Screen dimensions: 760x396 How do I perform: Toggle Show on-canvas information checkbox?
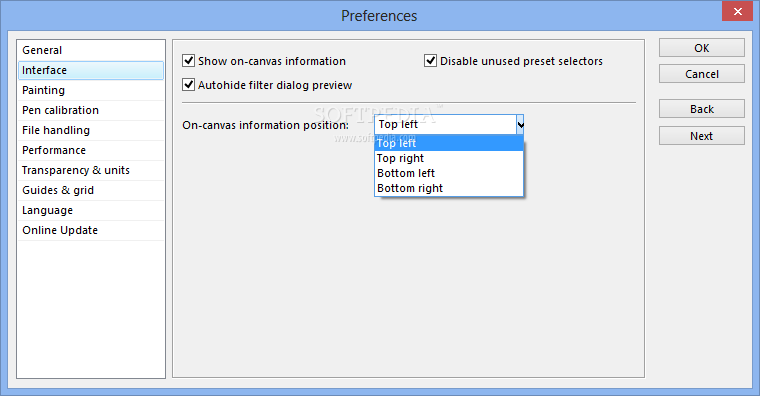tap(189, 61)
